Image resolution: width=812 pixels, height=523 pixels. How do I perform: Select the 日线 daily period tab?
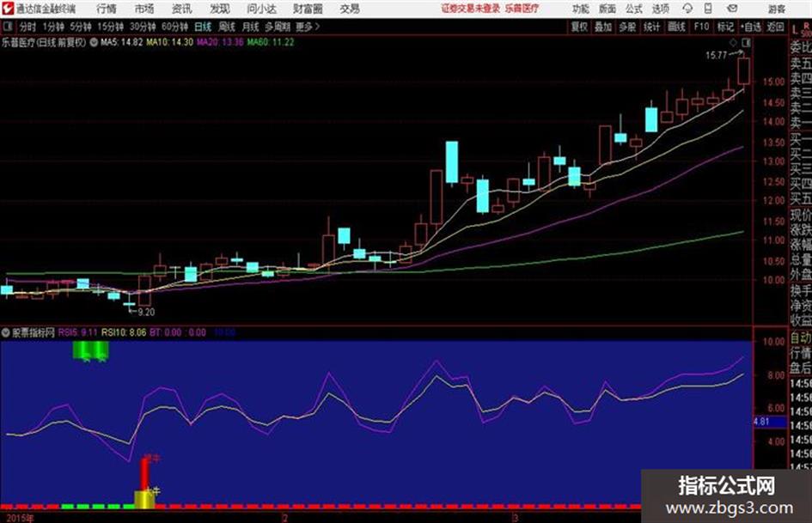[x=203, y=27]
